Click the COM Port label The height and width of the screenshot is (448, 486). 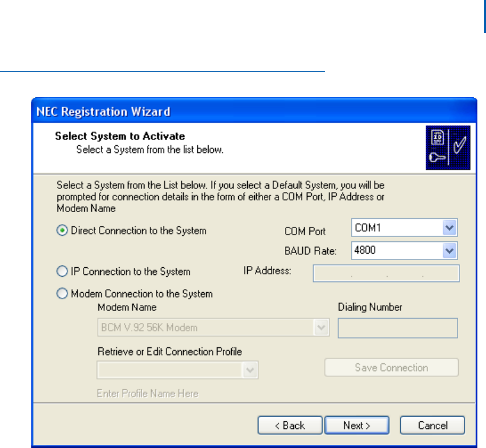pos(305,231)
